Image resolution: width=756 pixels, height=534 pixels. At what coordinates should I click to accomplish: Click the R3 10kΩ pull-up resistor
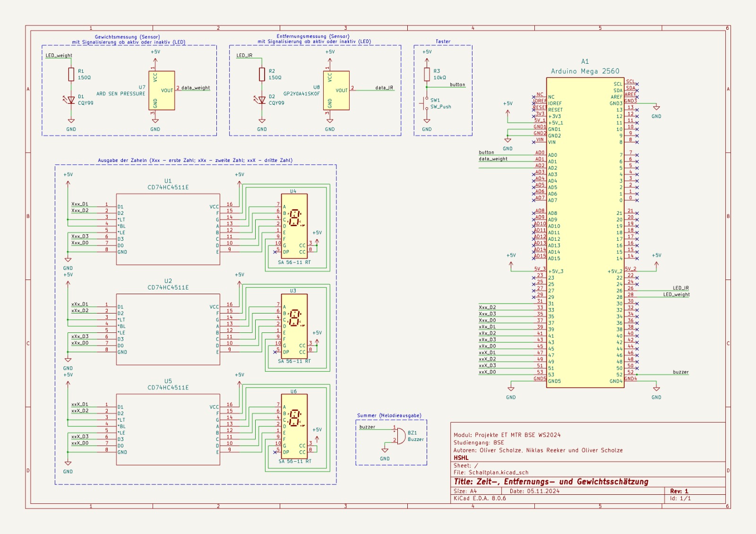[427, 74]
